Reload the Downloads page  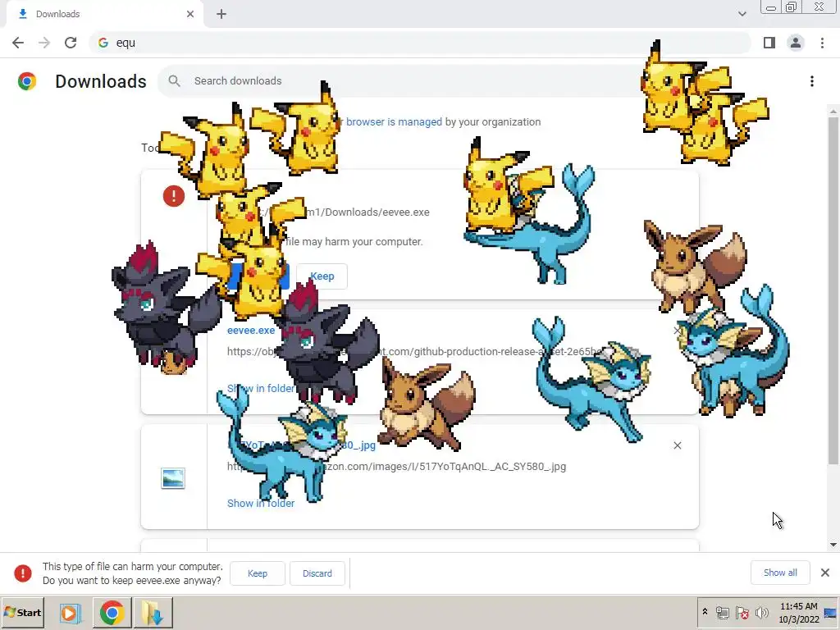71,43
